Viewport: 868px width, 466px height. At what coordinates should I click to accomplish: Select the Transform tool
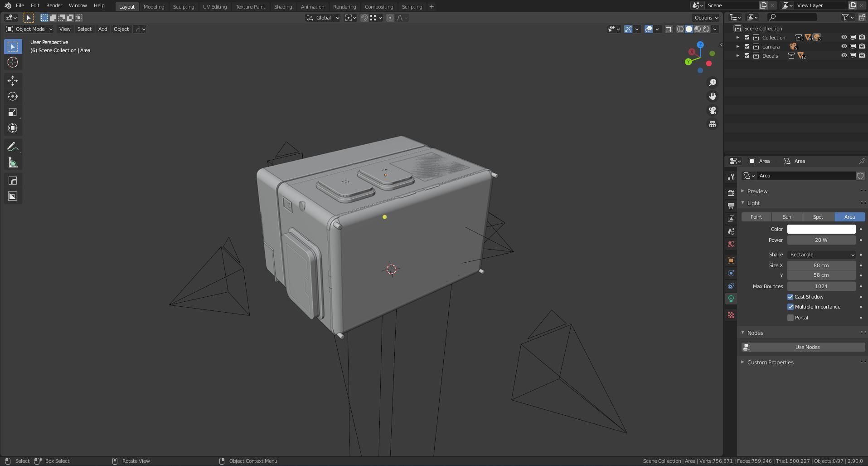coord(13,128)
